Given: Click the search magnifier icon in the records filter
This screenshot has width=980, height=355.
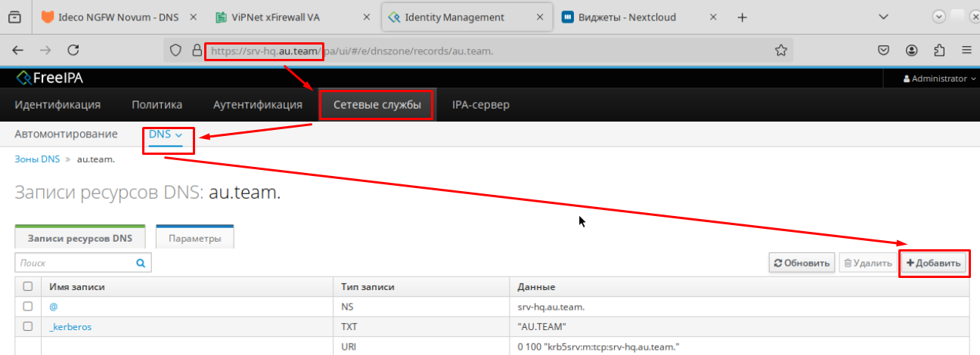Looking at the screenshot, I should tap(140, 264).
